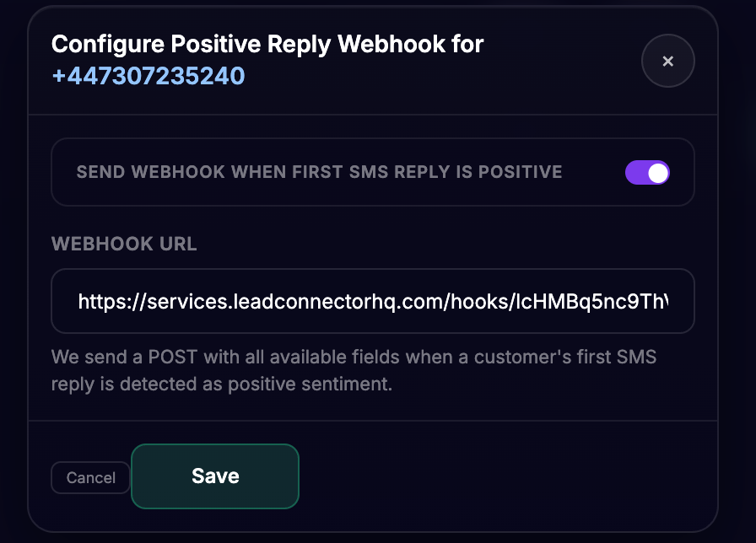Click the leadconnectorhq webhook URL text

373,302
